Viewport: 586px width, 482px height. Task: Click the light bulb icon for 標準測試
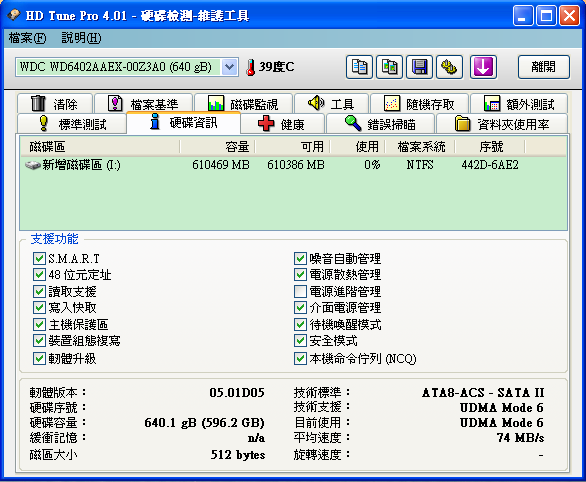click(44, 123)
